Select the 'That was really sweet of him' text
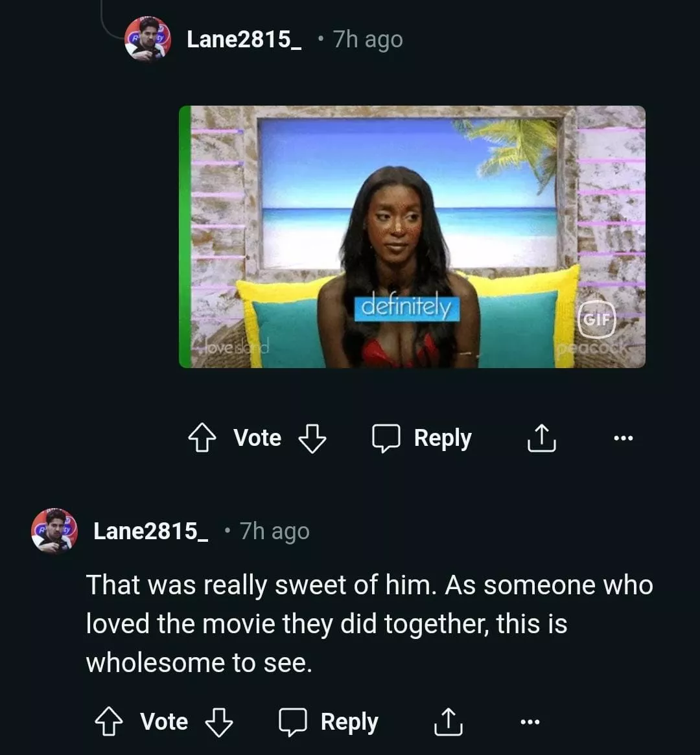The height and width of the screenshot is (755, 700). coord(369,623)
